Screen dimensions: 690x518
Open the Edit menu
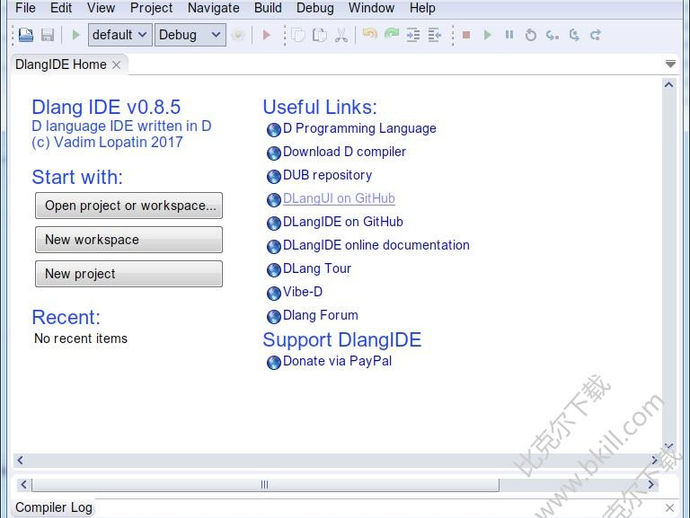coord(61,8)
